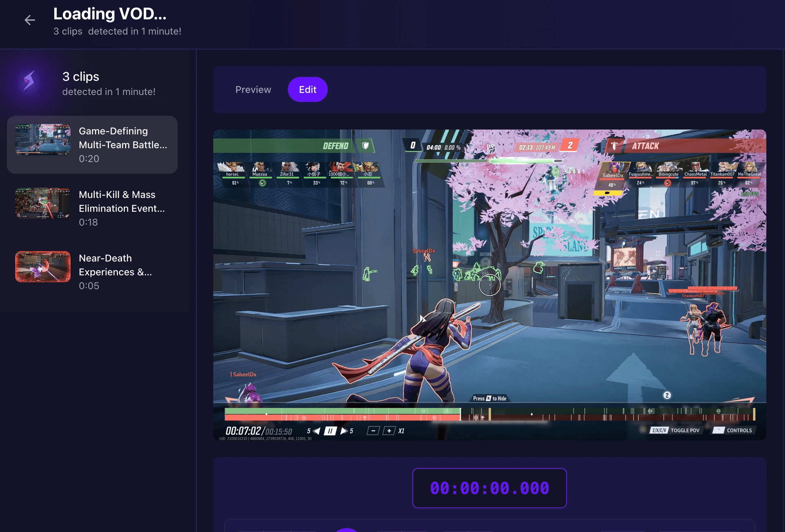Image resolution: width=785 pixels, height=532 pixels.
Task: Click the 0:20 clip duration
Action: 89,159
